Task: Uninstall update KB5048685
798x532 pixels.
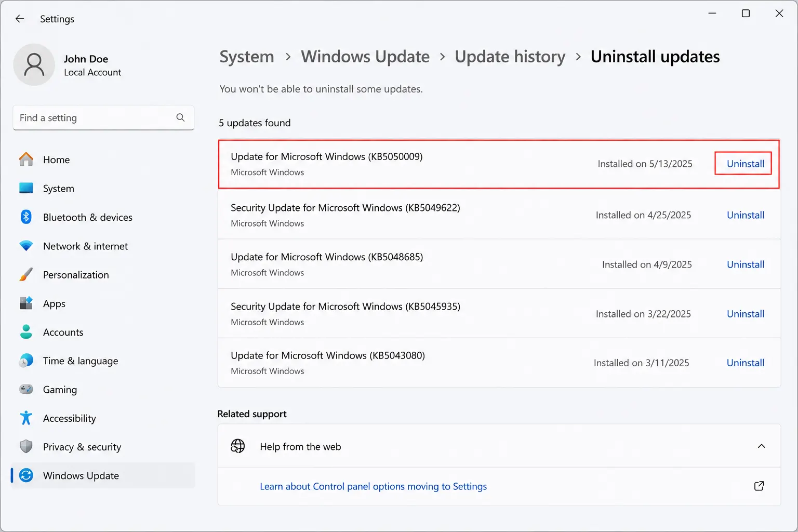Action: point(745,264)
